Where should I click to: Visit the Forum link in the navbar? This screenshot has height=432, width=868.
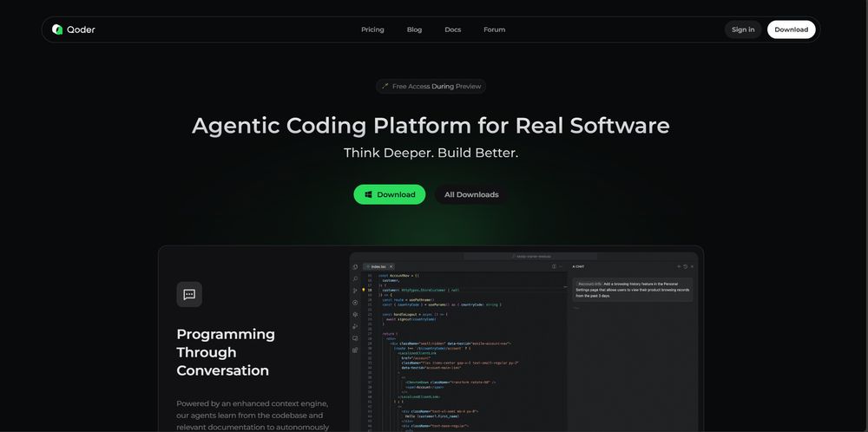click(494, 29)
